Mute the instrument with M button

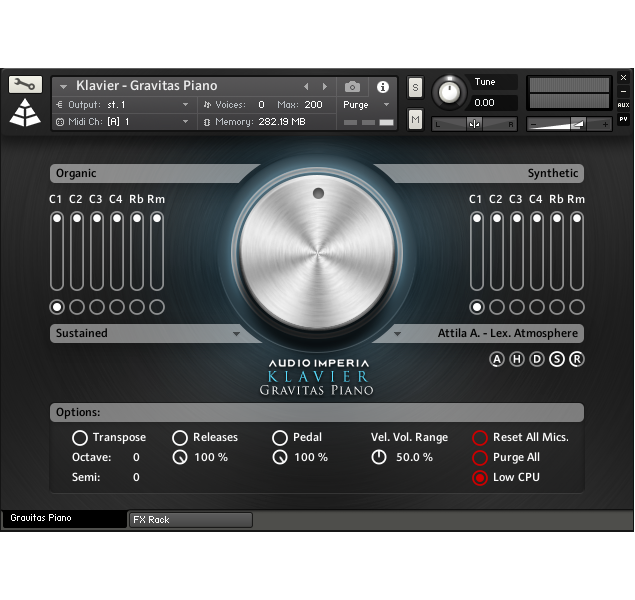pos(415,119)
